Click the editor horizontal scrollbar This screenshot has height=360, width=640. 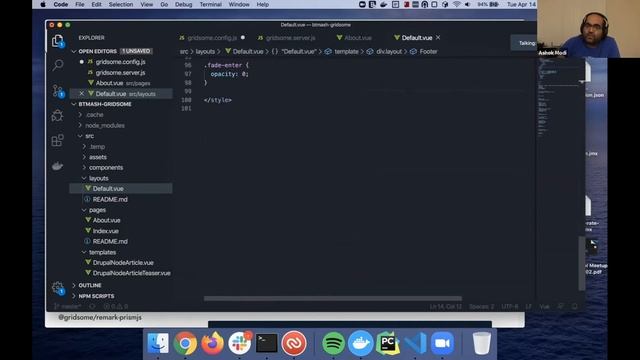[333, 298]
